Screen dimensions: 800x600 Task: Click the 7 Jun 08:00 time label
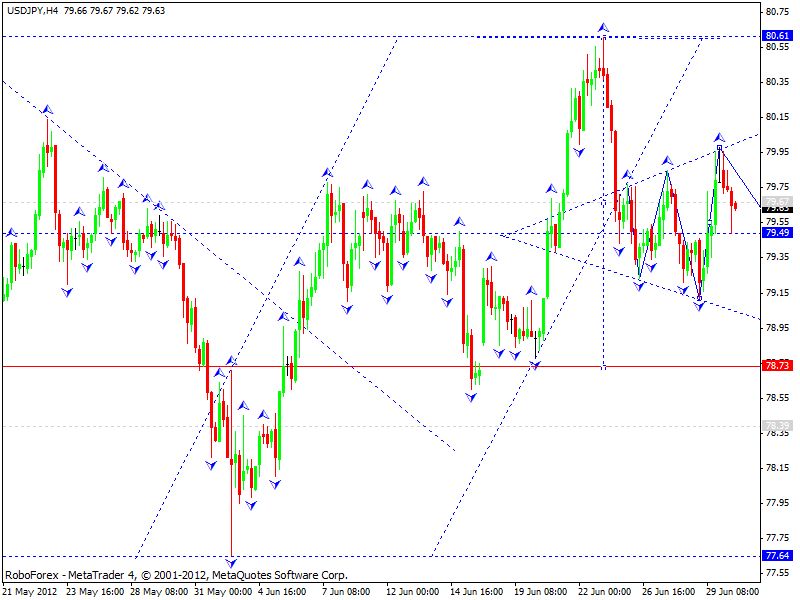pyautogui.click(x=346, y=592)
